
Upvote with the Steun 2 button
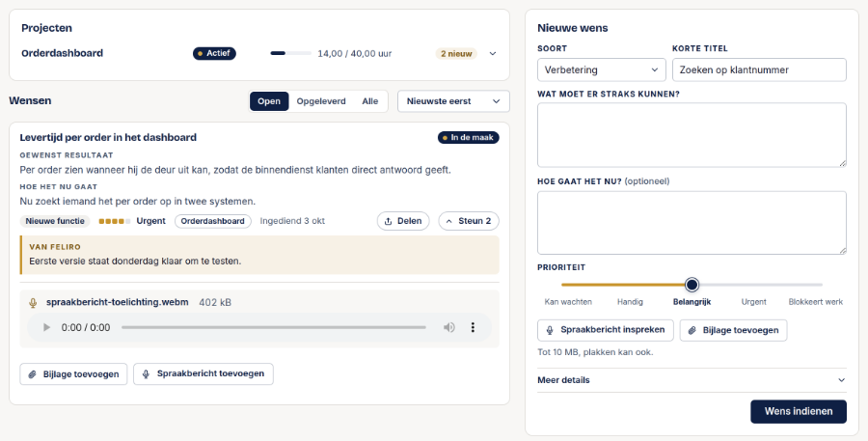tap(469, 220)
